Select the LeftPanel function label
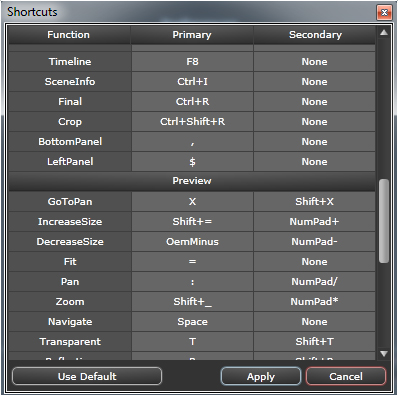The image size is (398, 395). (70, 162)
